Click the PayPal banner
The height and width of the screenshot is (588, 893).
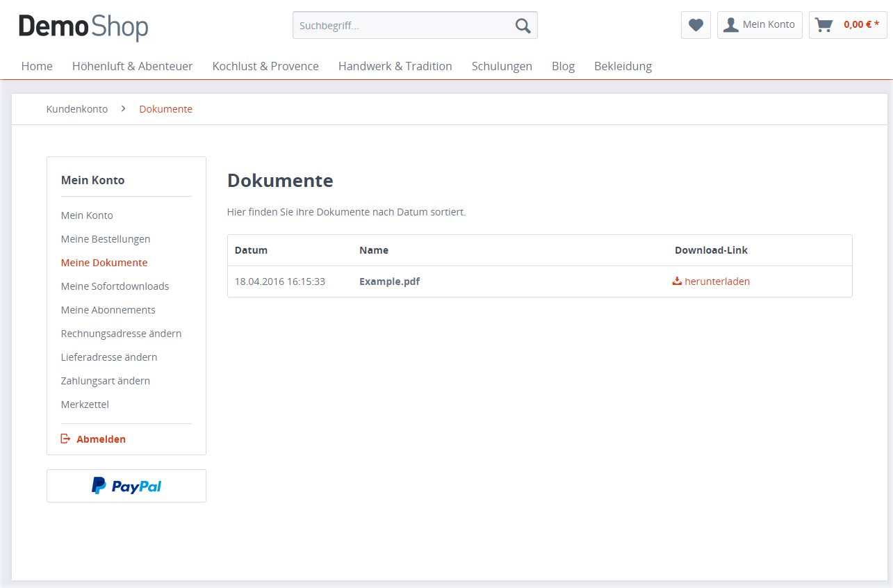pyautogui.click(x=126, y=486)
